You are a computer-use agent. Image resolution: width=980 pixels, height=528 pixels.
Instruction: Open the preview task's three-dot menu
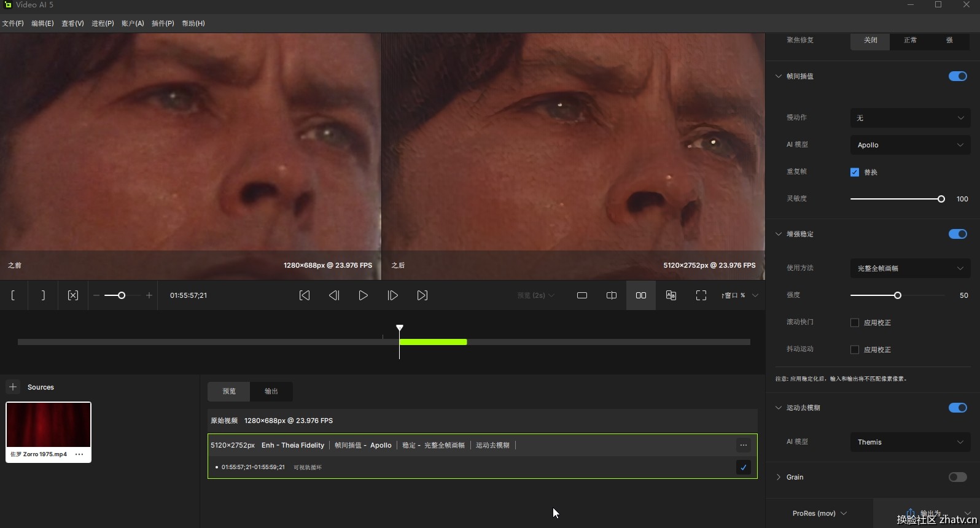(x=744, y=445)
